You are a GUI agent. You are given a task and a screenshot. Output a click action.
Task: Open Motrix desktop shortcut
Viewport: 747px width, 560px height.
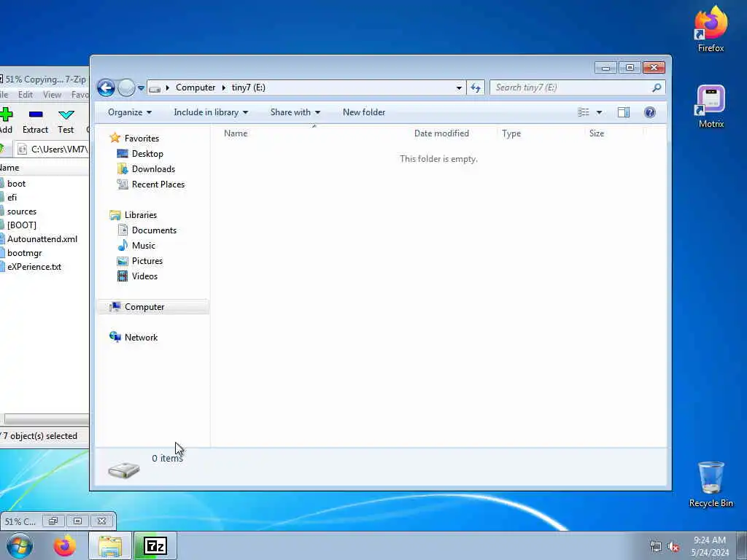pyautogui.click(x=711, y=106)
